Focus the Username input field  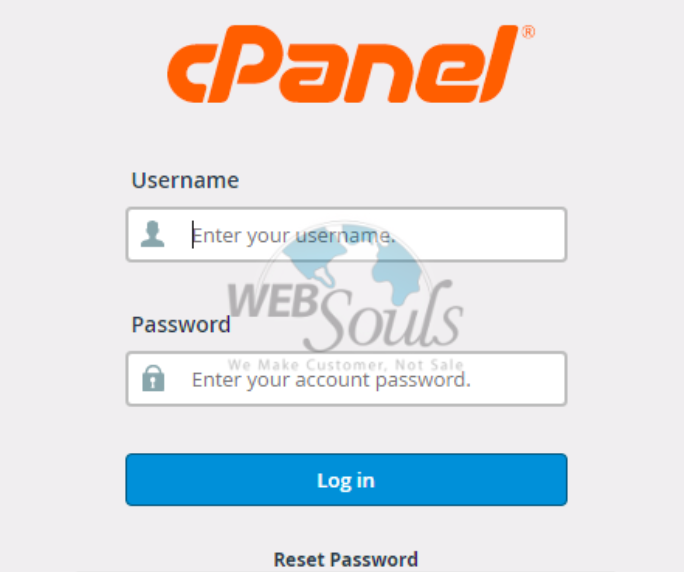click(x=346, y=235)
